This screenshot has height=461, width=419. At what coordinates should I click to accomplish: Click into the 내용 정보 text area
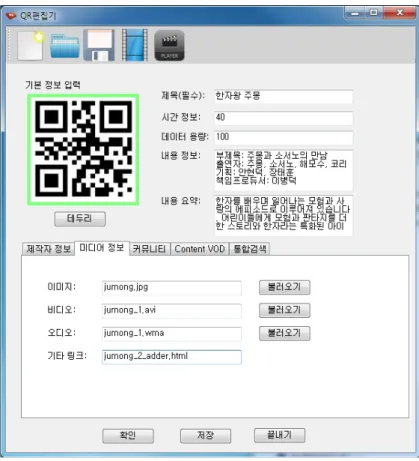(283, 170)
